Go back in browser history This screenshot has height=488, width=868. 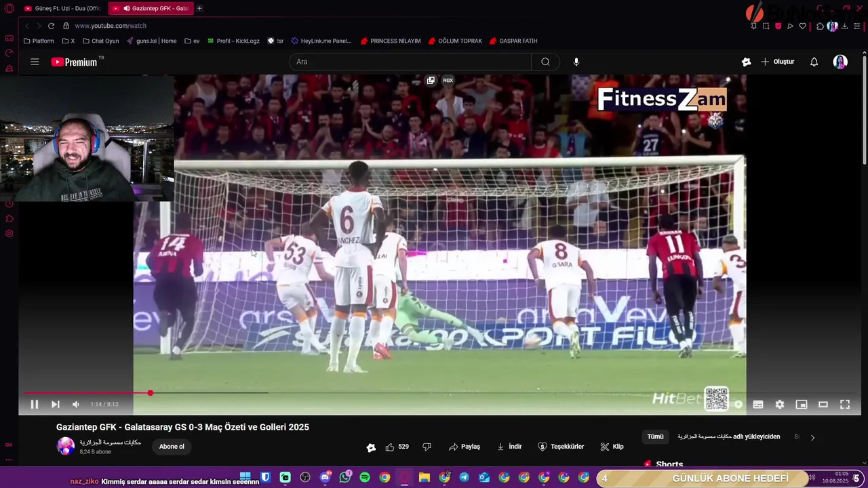(x=27, y=26)
